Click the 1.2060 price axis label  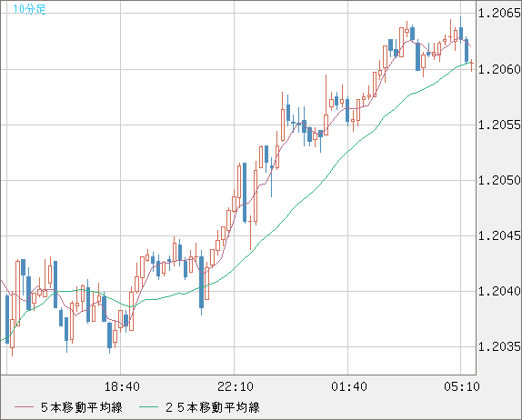[499, 69]
